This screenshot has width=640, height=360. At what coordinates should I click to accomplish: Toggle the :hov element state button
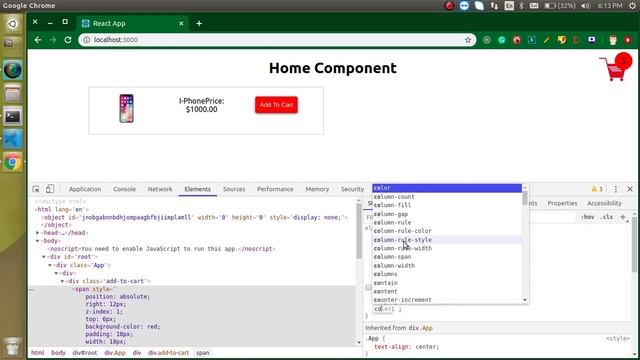[x=587, y=217]
